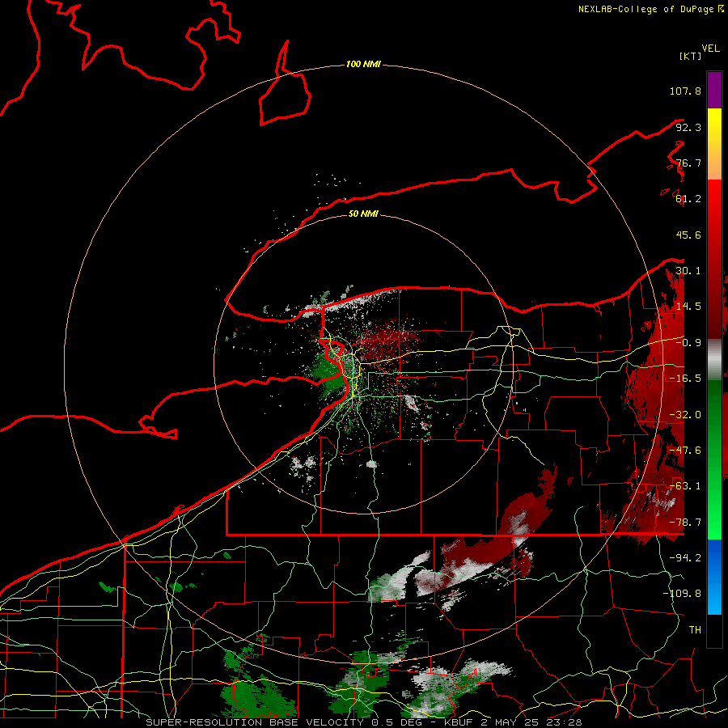Click the VEL legend title
This screenshot has width=728, height=728.
click(x=710, y=49)
